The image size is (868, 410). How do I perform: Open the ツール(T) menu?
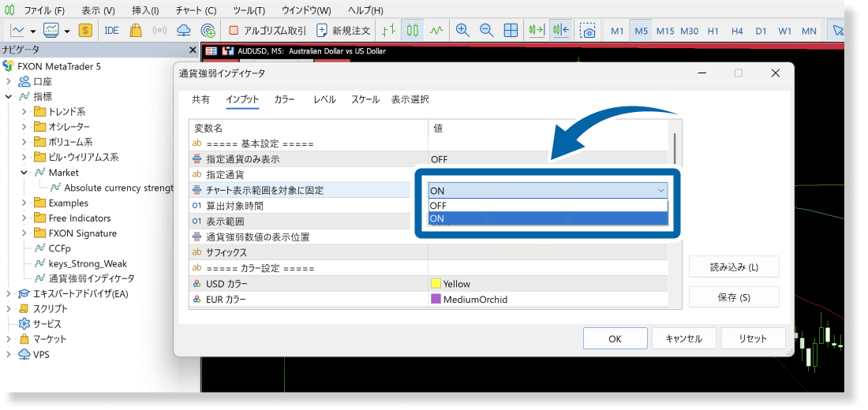click(x=249, y=10)
